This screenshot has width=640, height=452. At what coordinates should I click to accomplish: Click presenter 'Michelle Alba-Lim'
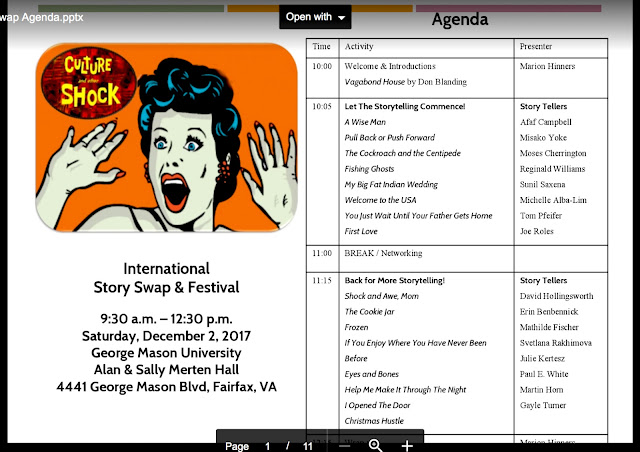(553, 200)
